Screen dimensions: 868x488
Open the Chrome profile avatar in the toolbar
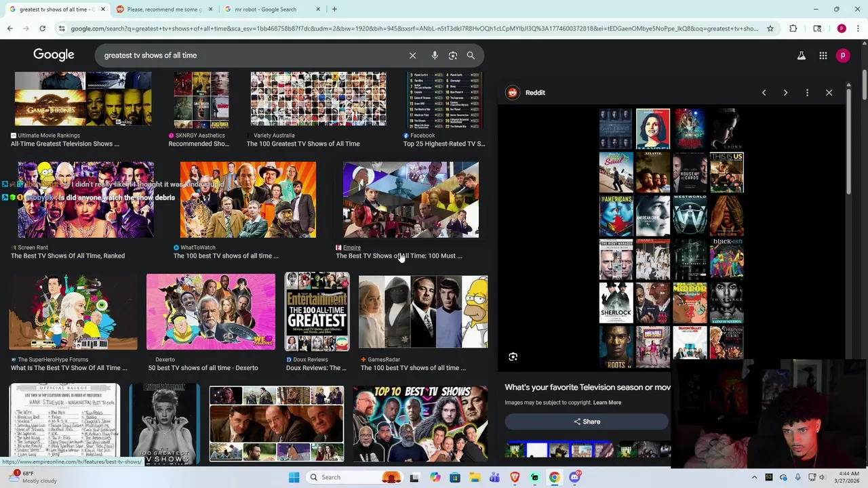[x=842, y=28]
